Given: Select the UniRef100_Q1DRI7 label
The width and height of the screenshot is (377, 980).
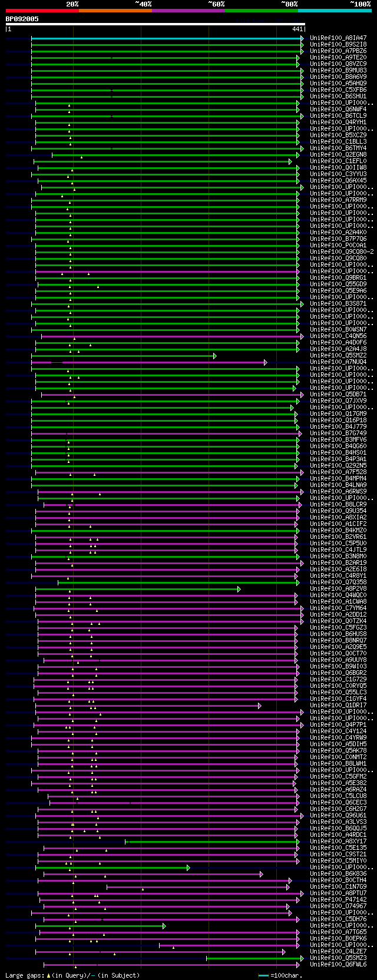Looking at the screenshot, I should 338,706.
